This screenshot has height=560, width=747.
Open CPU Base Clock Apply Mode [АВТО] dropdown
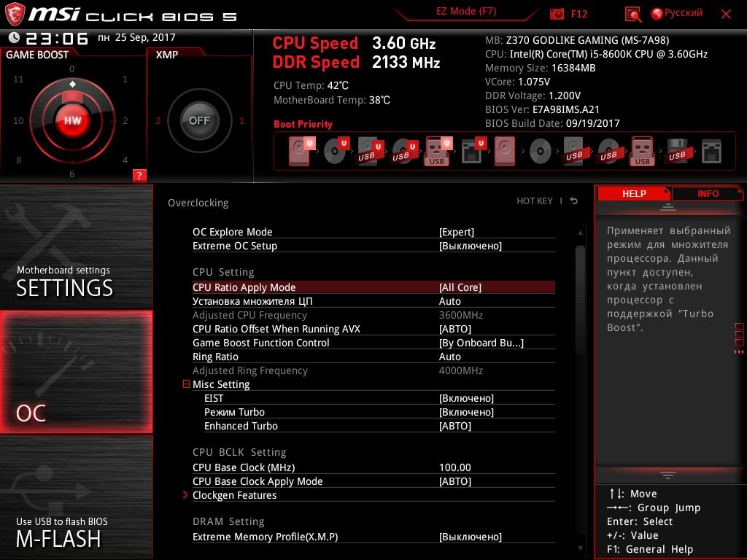(x=455, y=481)
